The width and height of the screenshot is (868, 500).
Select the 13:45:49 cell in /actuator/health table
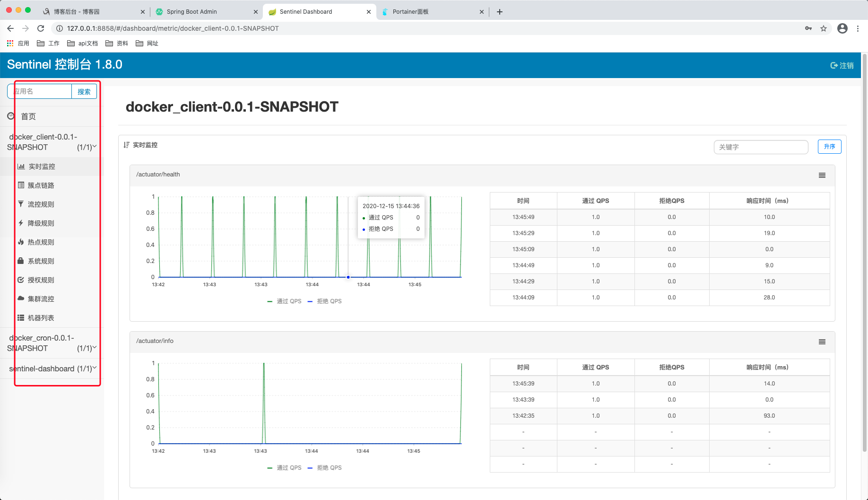(x=523, y=217)
